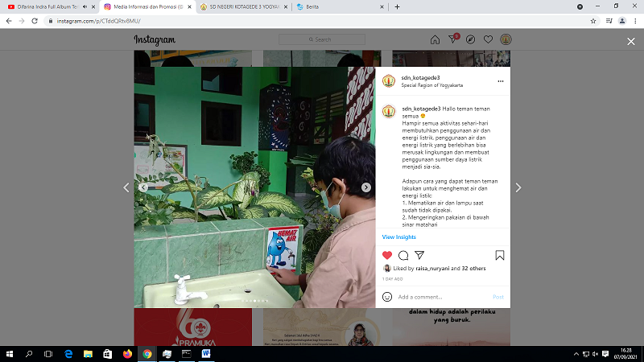The width and height of the screenshot is (644, 362).
Task: Show next photo in carousel
Action: (x=366, y=187)
